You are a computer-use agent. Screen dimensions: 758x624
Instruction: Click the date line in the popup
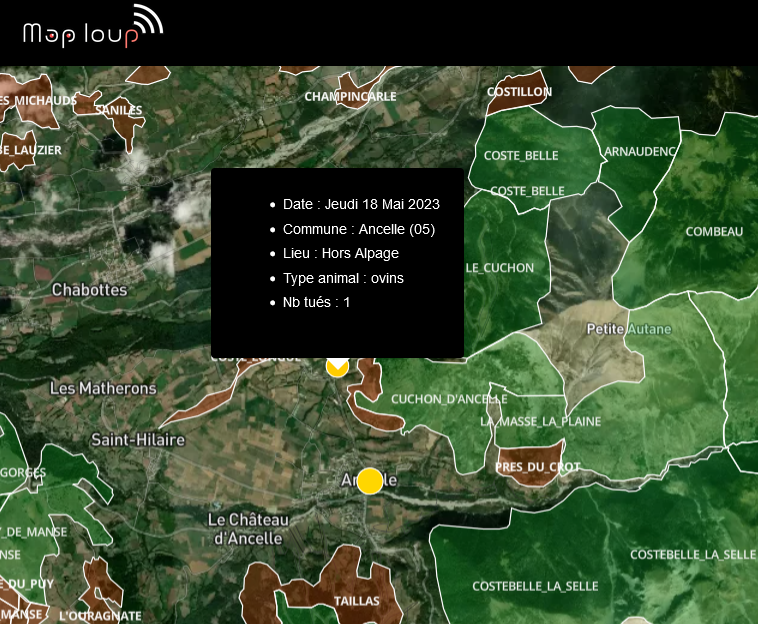click(x=361, y=204)
